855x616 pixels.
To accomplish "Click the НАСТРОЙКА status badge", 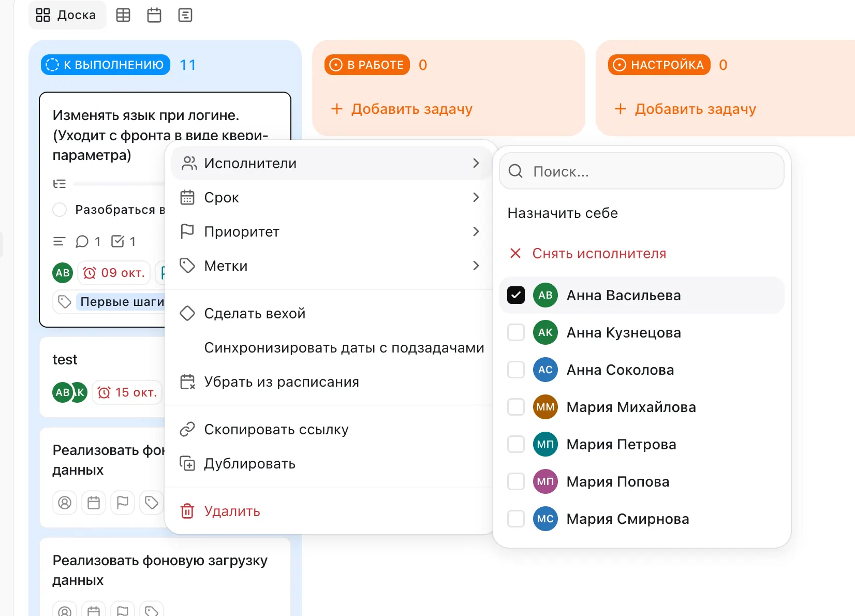I will (659, 65).
